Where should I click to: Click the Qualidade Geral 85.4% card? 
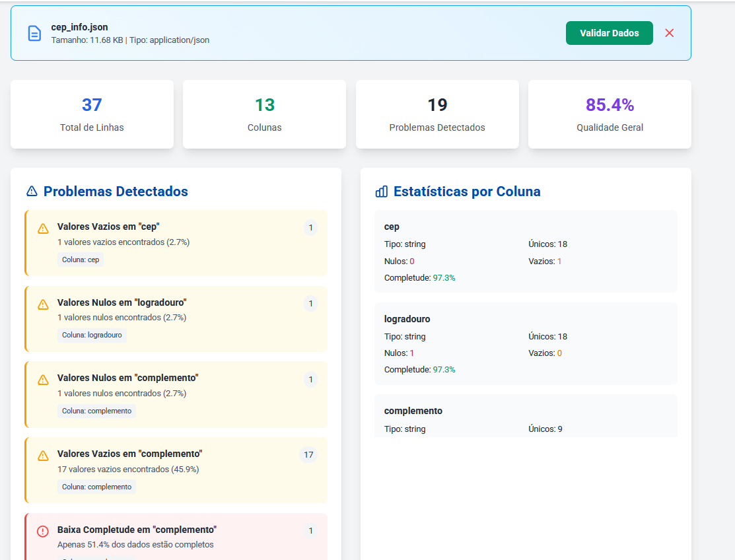click(610, 114)
